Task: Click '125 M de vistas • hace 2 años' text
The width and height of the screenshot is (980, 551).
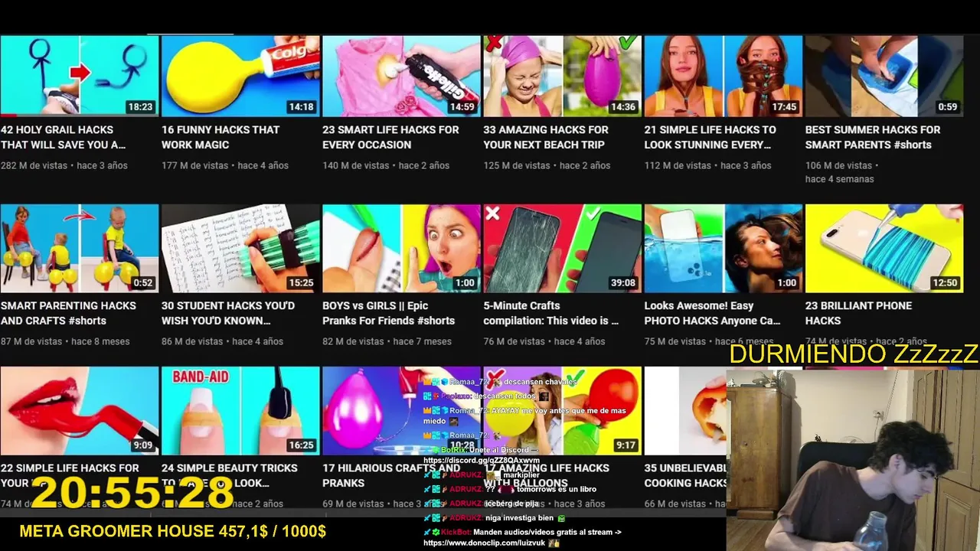Action: click(x=547, y=165)
